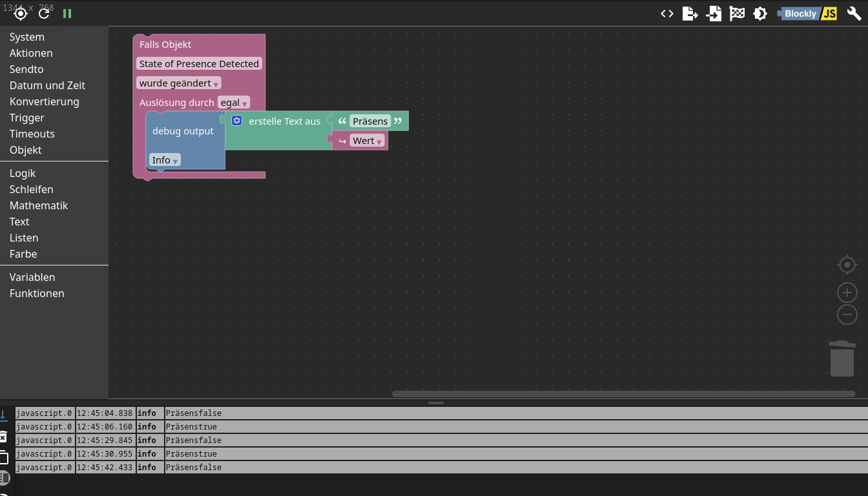The height and width of the screenshot is (496, 868).
Task: Click the workspace horizontal scrollbar
Action: pyautogui.click(x=623, y=394)
